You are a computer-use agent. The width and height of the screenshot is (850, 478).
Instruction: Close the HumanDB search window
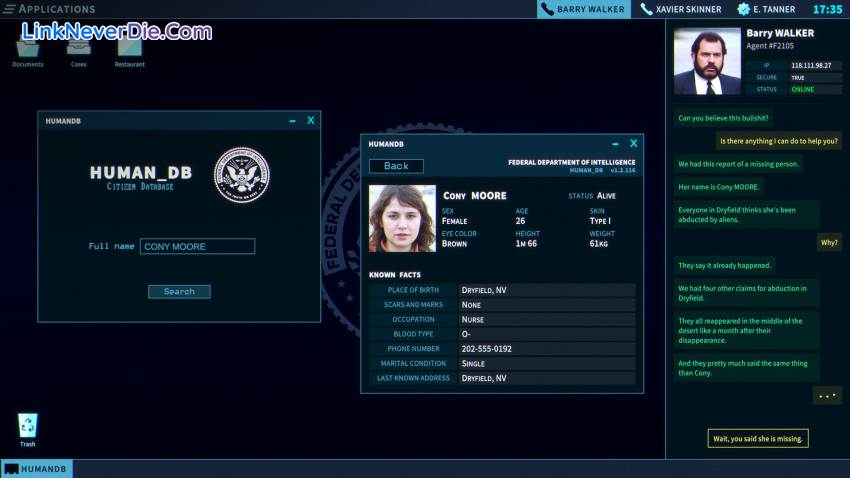pyautogui.click(x=311, y=121)
